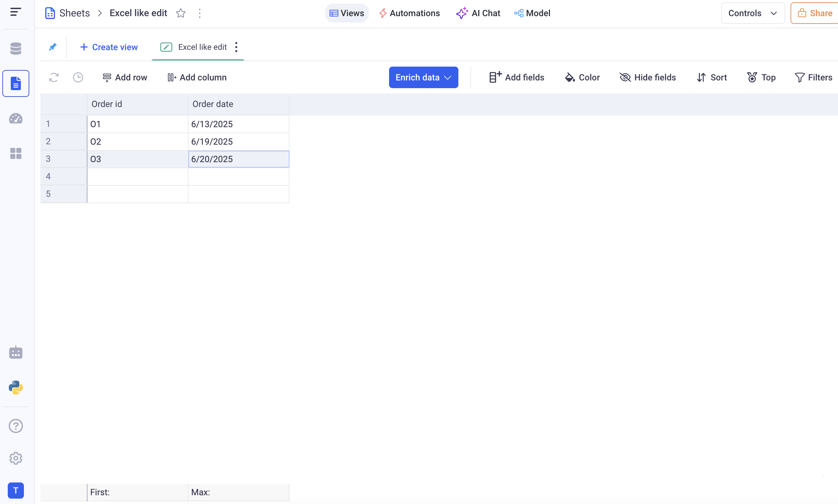838x504 pixels.
Task: Click the Create view link
Action: tap(109, 47)
